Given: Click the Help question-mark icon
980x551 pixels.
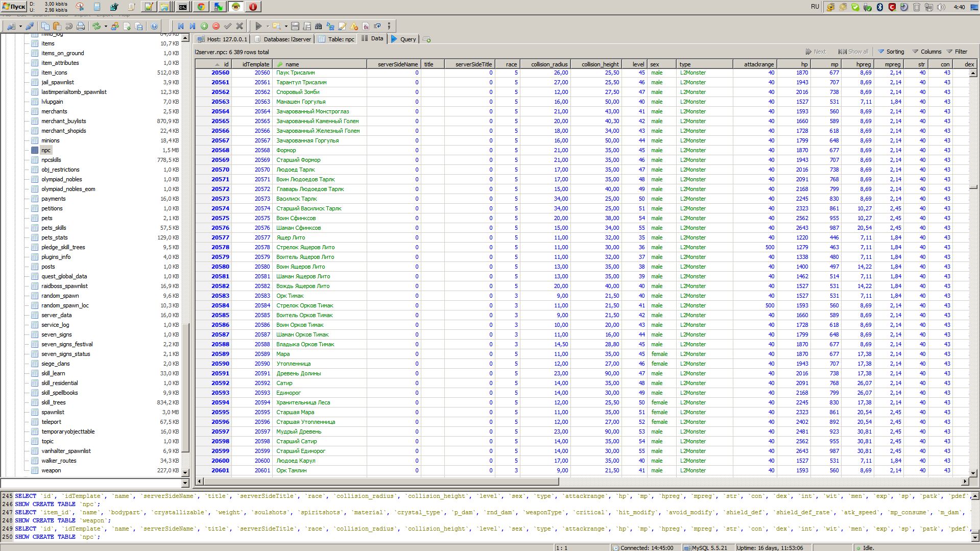Looking at the screenshot, I should 154,26.
